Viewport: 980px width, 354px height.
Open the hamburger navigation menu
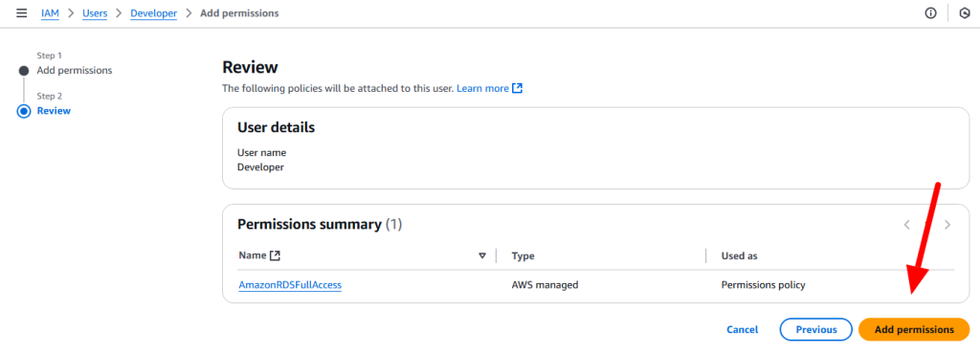coord(22,13)
